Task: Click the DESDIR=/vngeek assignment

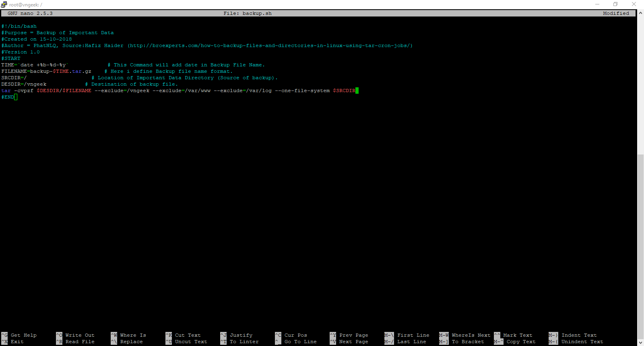Action: tap(24, 84)
